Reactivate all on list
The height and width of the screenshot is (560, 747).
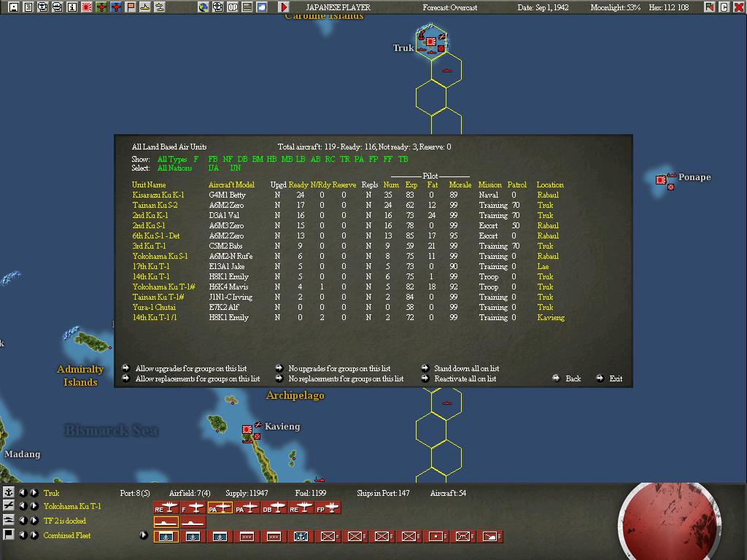tap(465, 378)
